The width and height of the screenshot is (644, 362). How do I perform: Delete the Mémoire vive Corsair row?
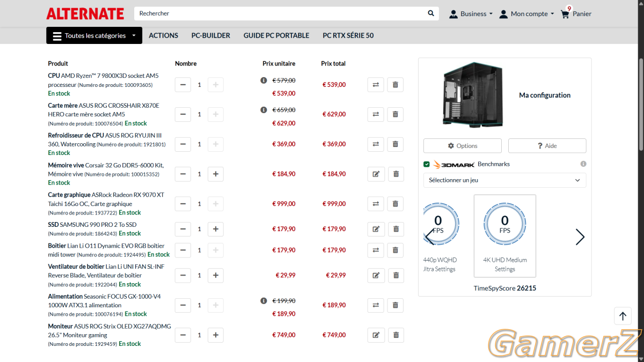point(396,174)
